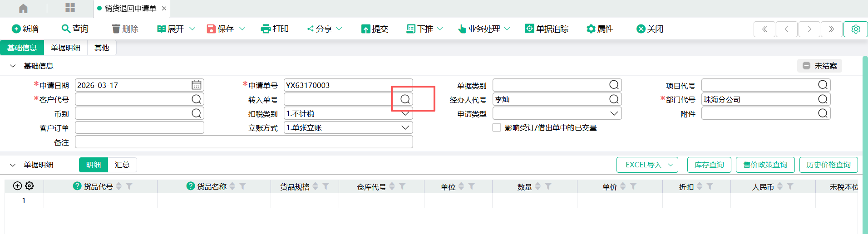Click the 历史价格查询 button

tap(828, 165)
